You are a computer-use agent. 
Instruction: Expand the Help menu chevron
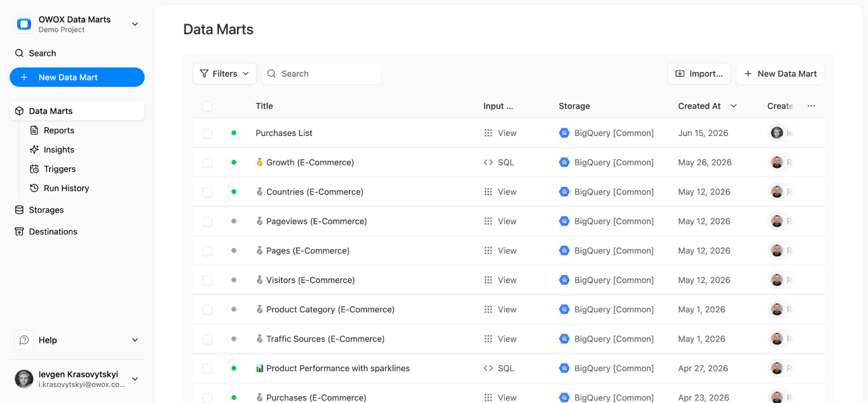click(x=135, y=340)
